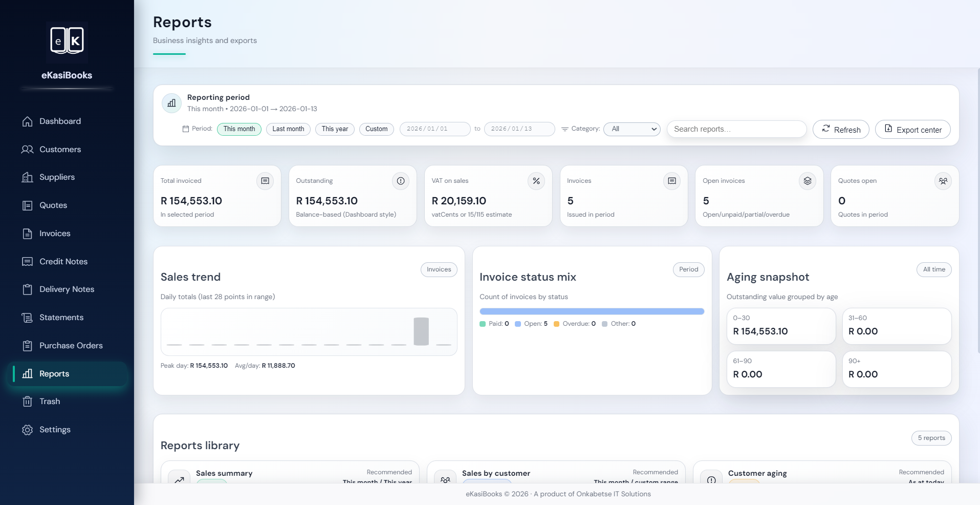Image resolution: width=980 pixels, height=505 pixels.
Task: Open the Trash bin icon
Action: [27, 401]
